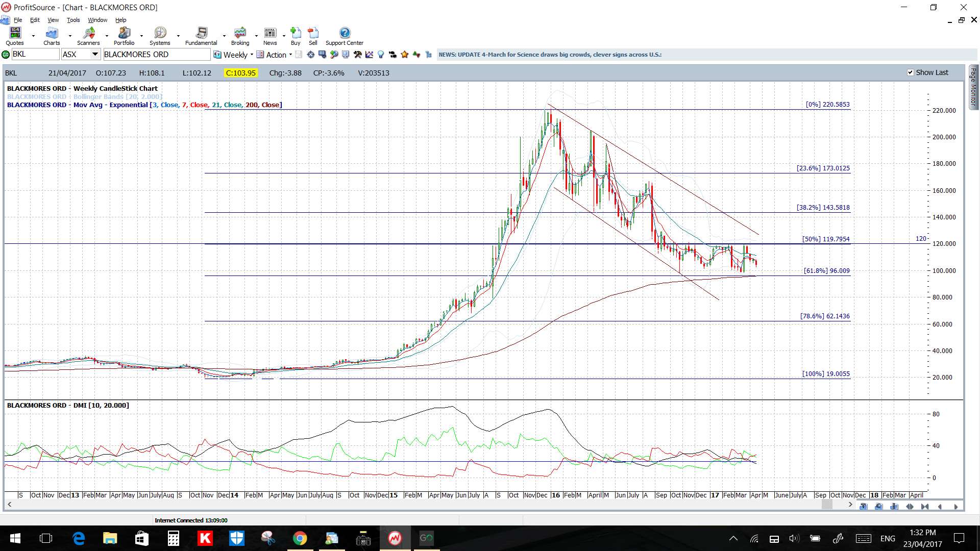The height and width of the screenshot is (551, 980).
Task: Click the light bulb icon
Action: point(381,55)
